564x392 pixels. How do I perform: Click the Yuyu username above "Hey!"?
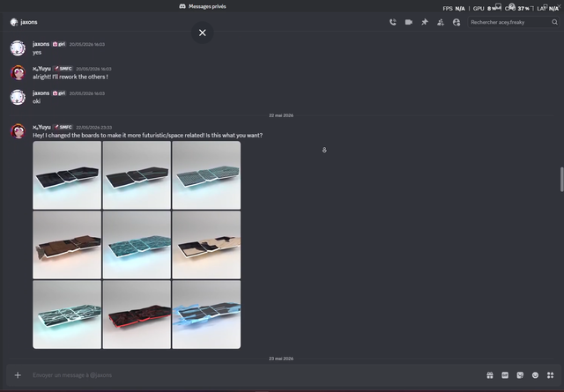click(41, 127)
